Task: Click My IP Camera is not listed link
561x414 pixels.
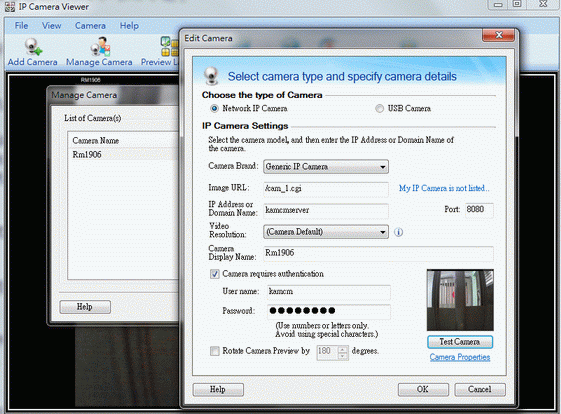Action: [444, 188]
